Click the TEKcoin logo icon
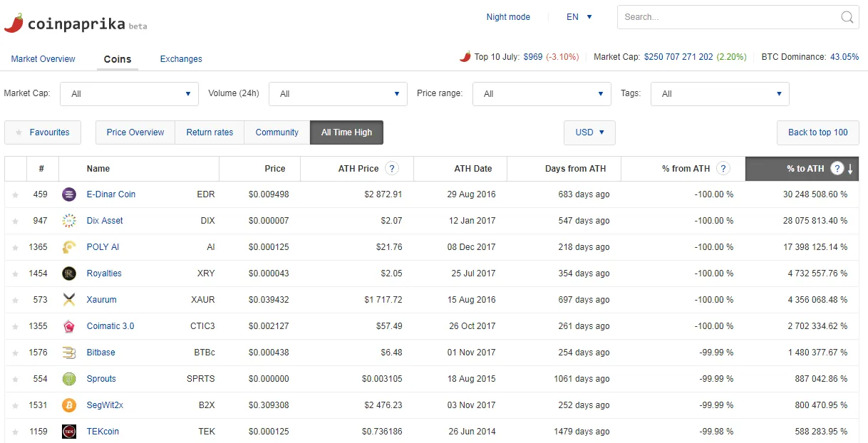Viewport: 868px width, 443px height. [69, 432]
